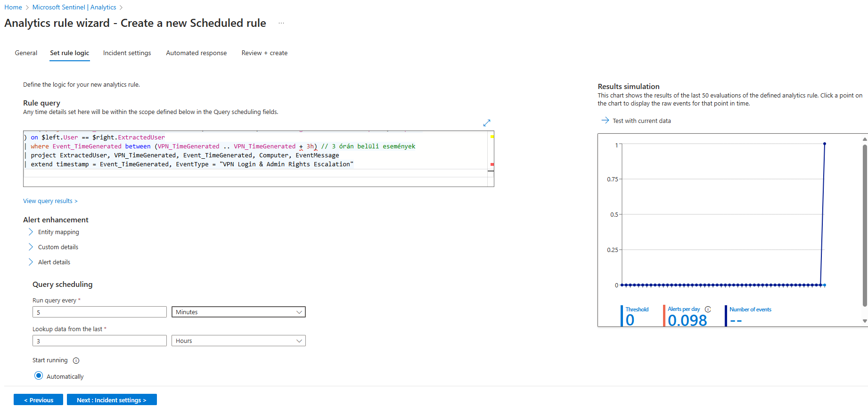
Task: Click the peak data point on simulation chart
Action: pyautogui.click(x=824, y=144)
